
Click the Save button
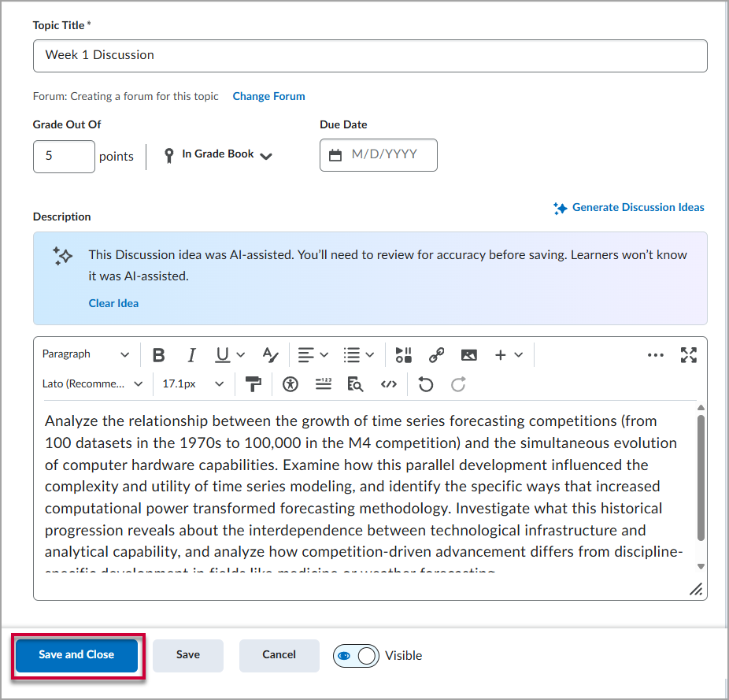[188, 655]
